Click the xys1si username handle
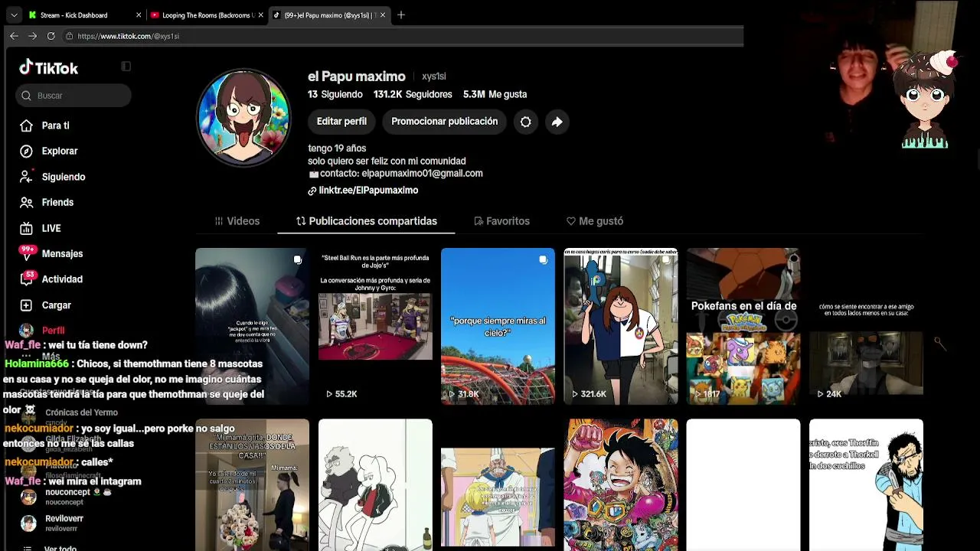 click(x=434, y=77)
